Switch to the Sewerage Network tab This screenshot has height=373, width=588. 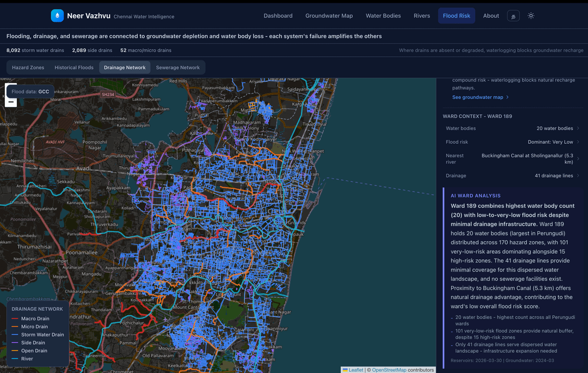coord(177,68)
